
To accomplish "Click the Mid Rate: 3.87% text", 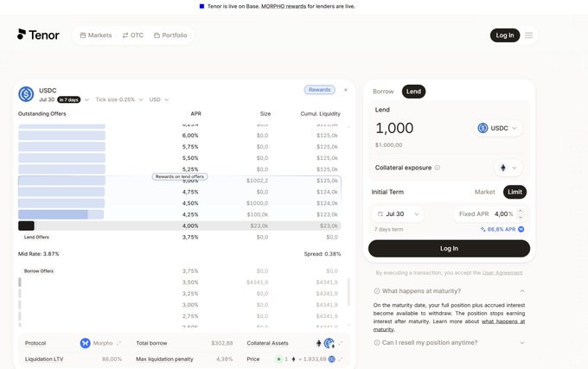I will click(39, 254).
